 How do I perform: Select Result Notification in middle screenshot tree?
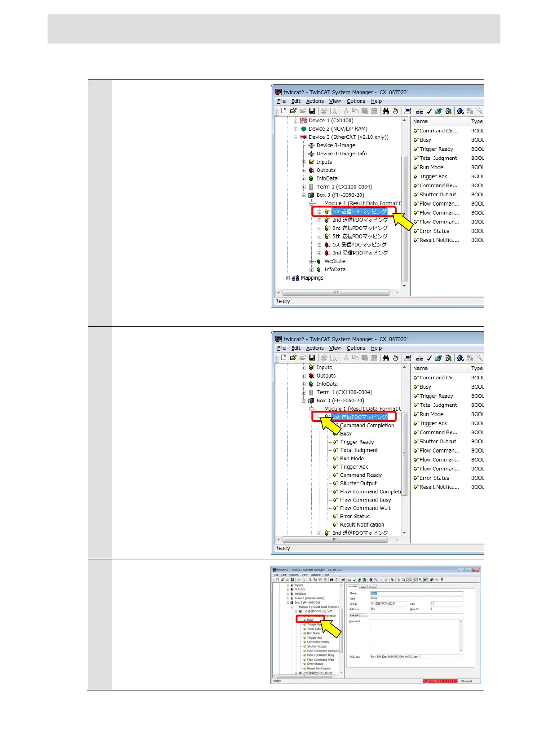(362, 525)
